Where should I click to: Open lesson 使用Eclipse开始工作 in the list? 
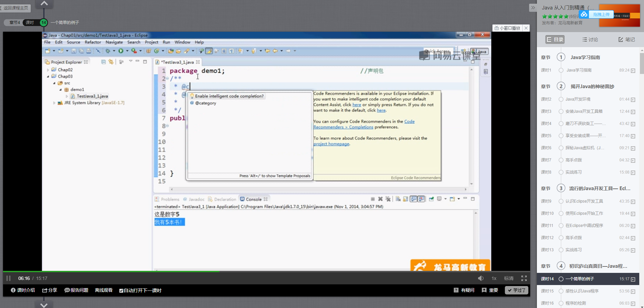coord(584,213)
